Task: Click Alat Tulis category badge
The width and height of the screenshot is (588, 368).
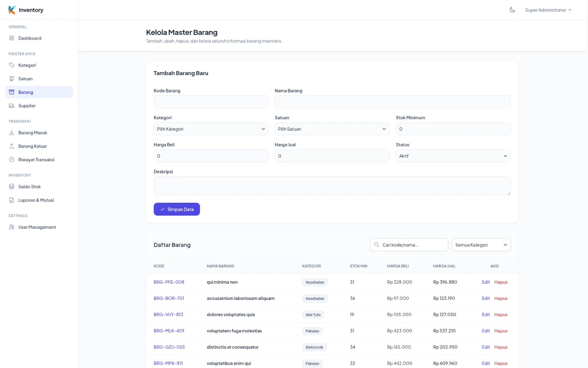Action: [x=313, y=315]
